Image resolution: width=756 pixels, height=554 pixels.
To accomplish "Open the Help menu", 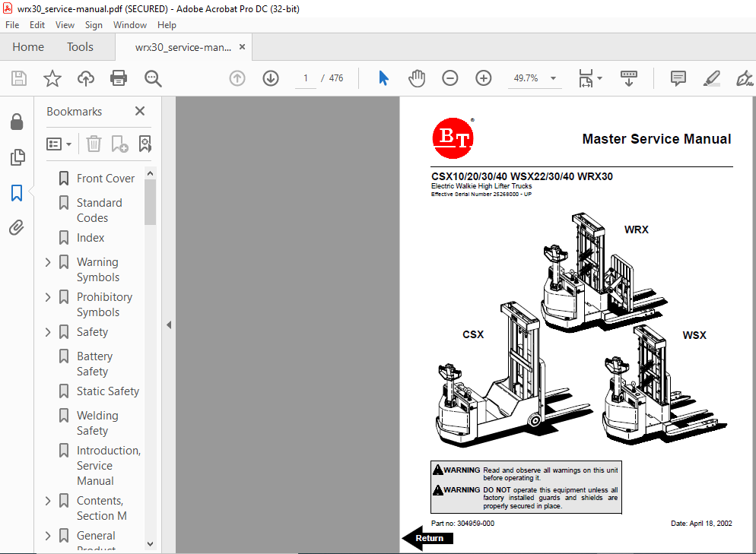I will pyautogui.click(x=167, y=25).
